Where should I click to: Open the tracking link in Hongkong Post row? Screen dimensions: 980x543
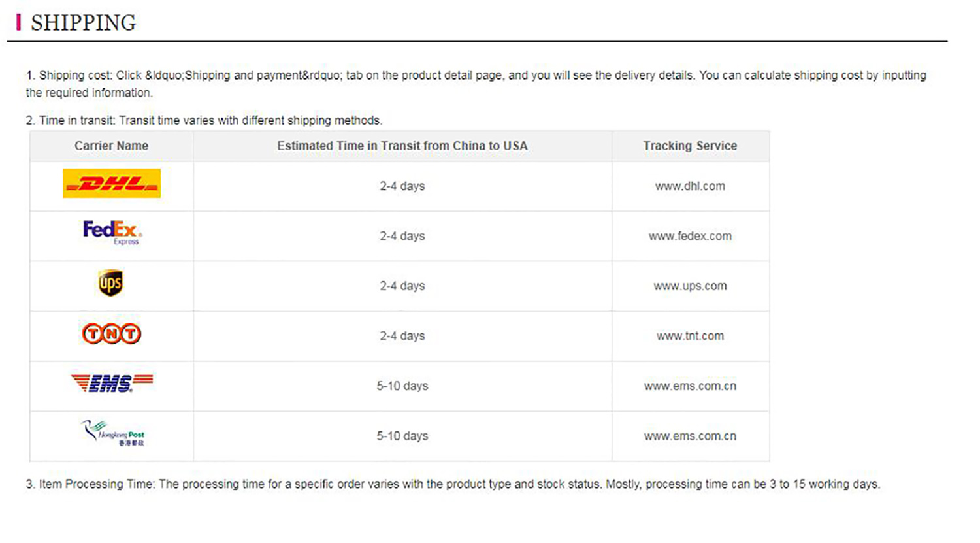coord(690,436)
